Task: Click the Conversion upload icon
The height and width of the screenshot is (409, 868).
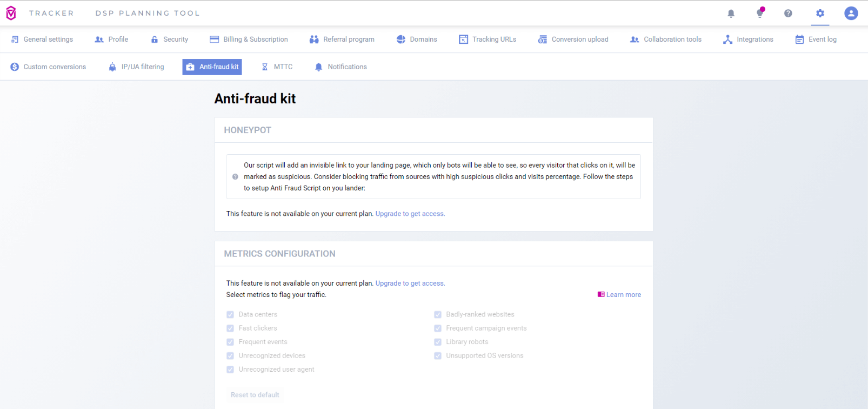Action: (x=543, y=39)
